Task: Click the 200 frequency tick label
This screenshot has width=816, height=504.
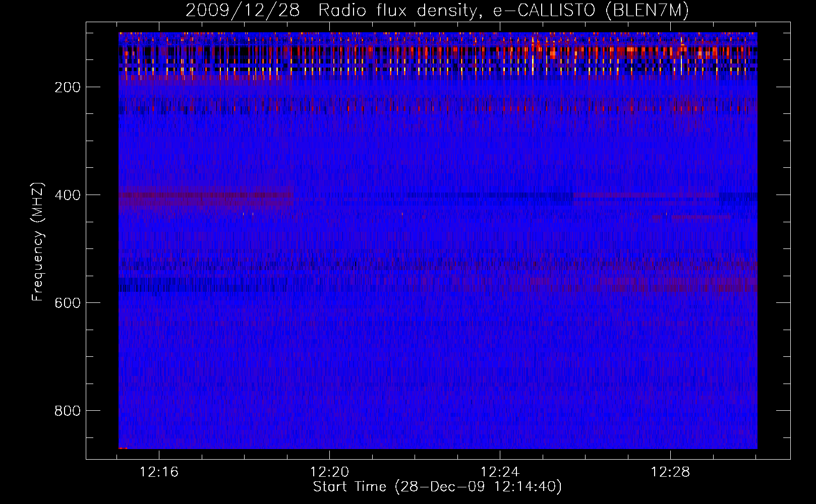Action: pyautogui.click(x=67, y=87)
